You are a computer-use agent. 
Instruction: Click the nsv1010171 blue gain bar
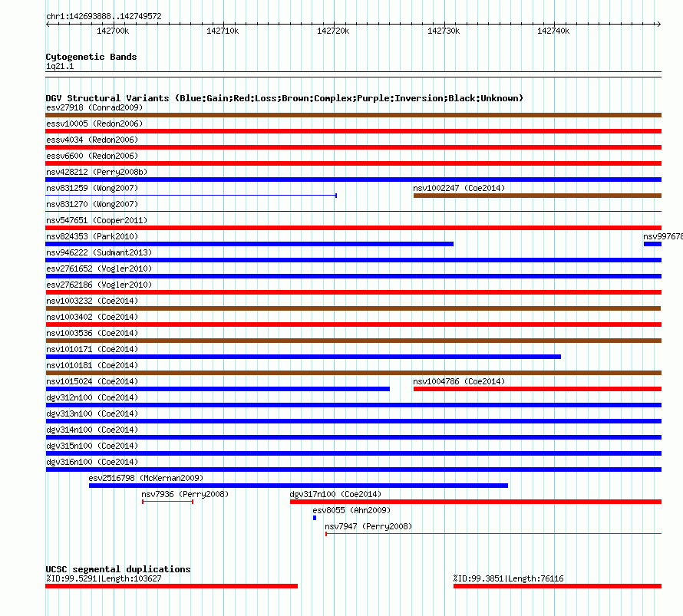(303, 357)
